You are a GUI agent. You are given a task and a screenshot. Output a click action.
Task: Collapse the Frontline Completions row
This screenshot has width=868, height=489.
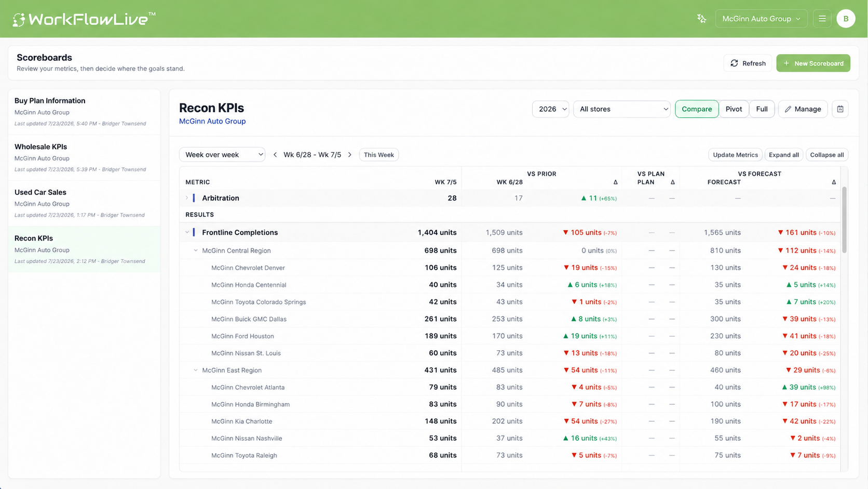coord(187,232)
